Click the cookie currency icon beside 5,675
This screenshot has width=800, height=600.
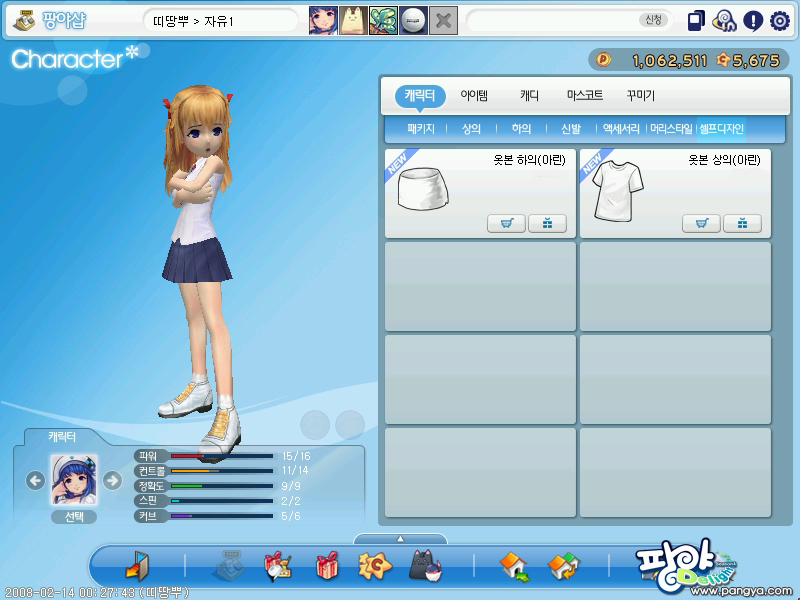[x=723, y=60]
